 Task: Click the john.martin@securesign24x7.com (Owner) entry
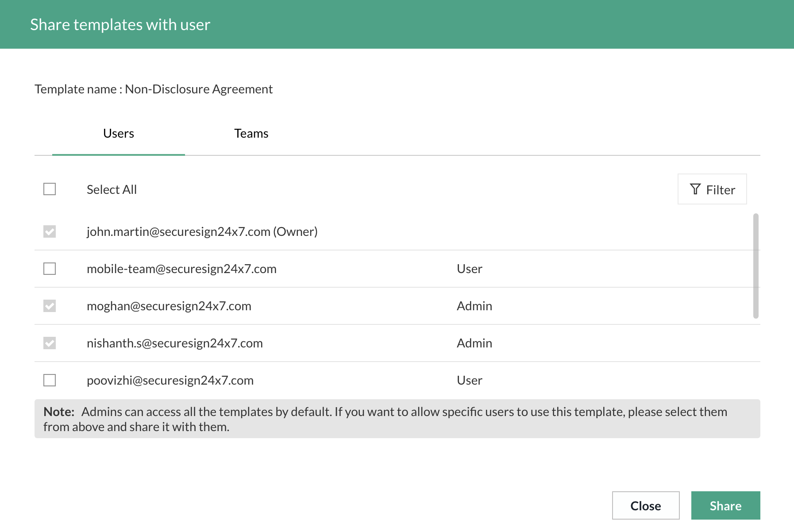point(202,231)
